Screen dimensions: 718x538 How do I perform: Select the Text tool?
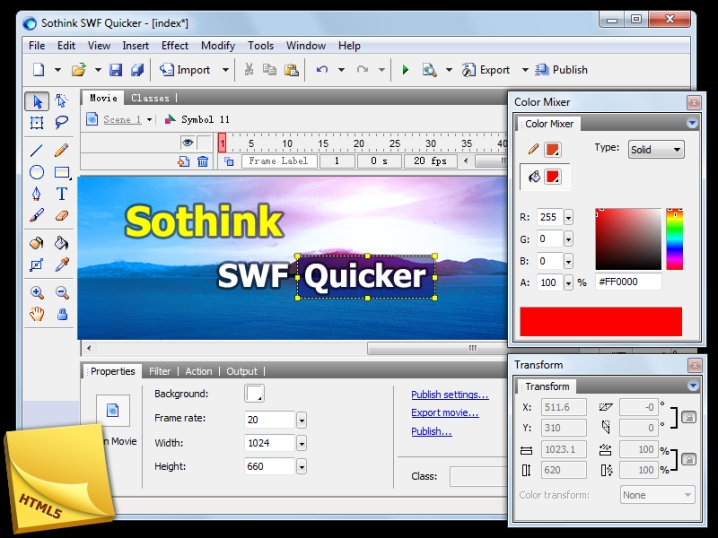(61, 194)
